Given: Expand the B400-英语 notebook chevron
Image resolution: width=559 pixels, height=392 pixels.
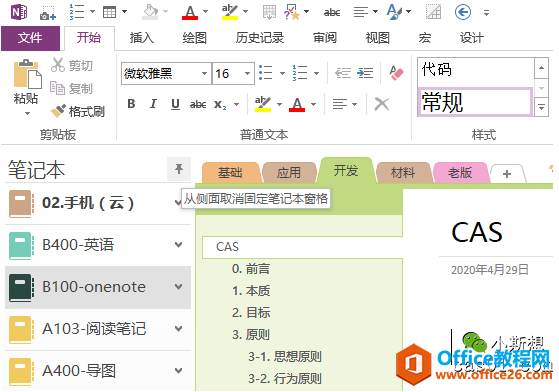Looking at the screenshot, I should tap(179, 244).
